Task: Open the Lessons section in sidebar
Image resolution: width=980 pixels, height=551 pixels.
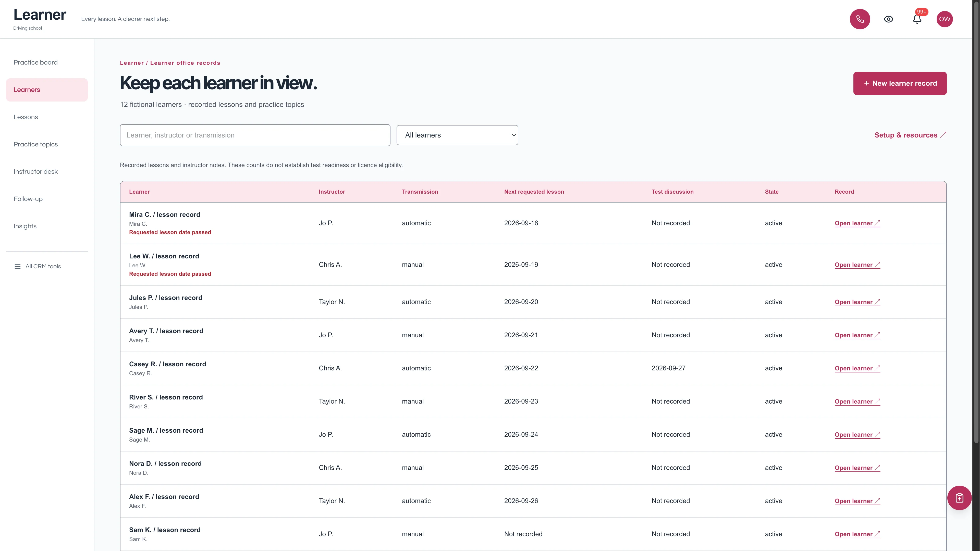Action: coord(26,117)
